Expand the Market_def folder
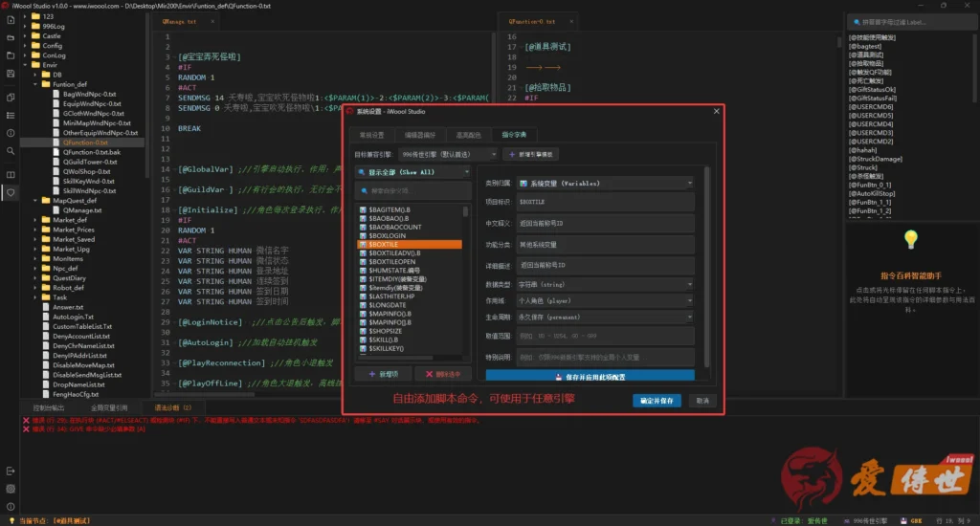980x526 pixels. [35, 220]
